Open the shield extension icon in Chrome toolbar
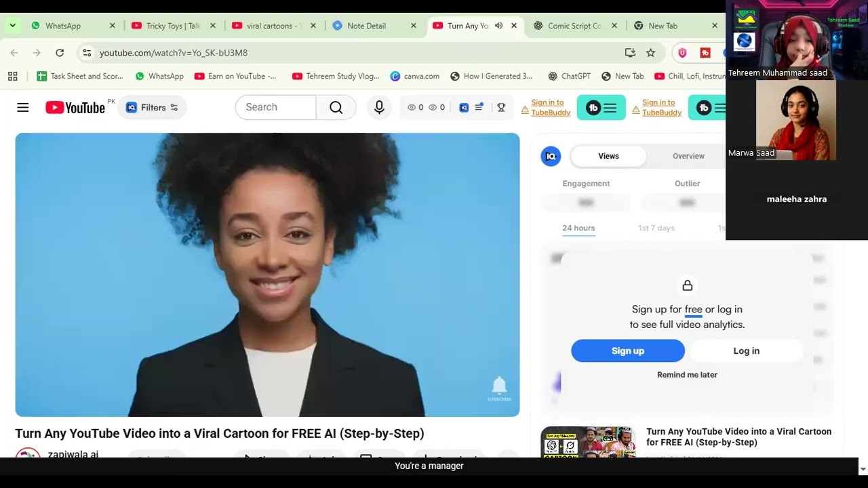 click(x=682, y=52)
